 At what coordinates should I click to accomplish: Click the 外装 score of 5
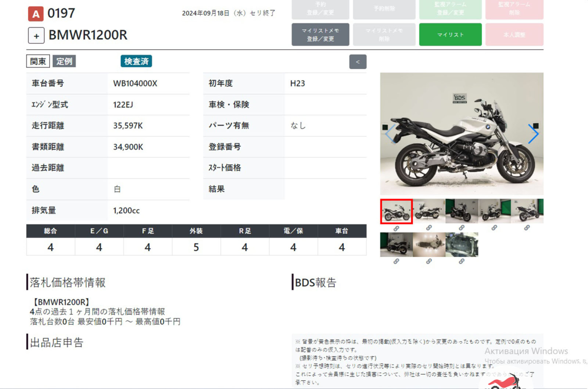196,247
